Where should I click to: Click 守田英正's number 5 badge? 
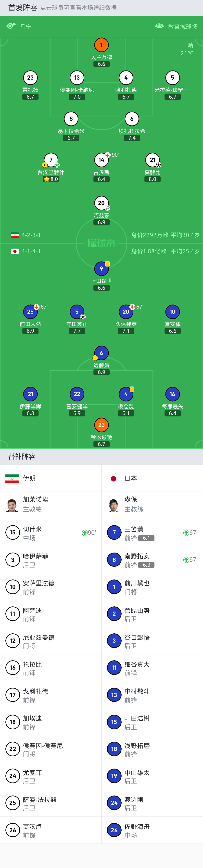pos(77,312)
